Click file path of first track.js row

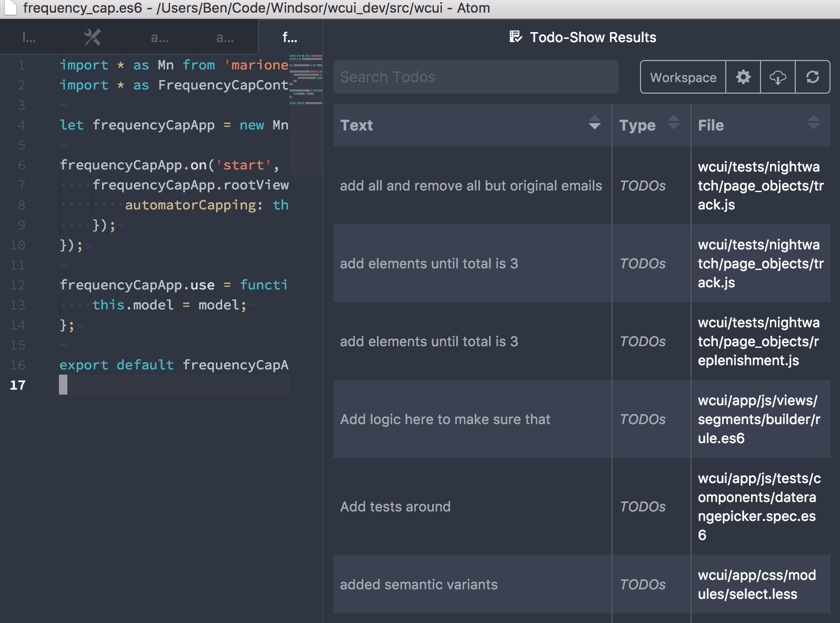[x=761, y=186]
